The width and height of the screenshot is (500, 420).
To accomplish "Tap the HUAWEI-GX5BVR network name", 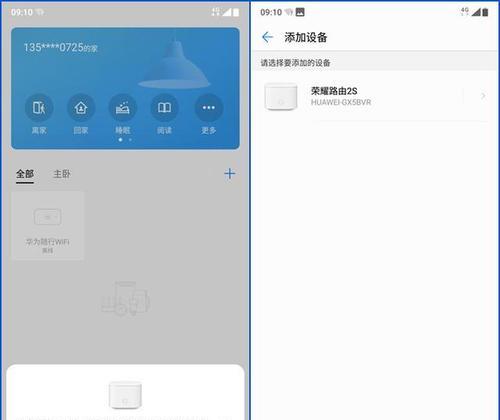I will (x=341, y=102).
